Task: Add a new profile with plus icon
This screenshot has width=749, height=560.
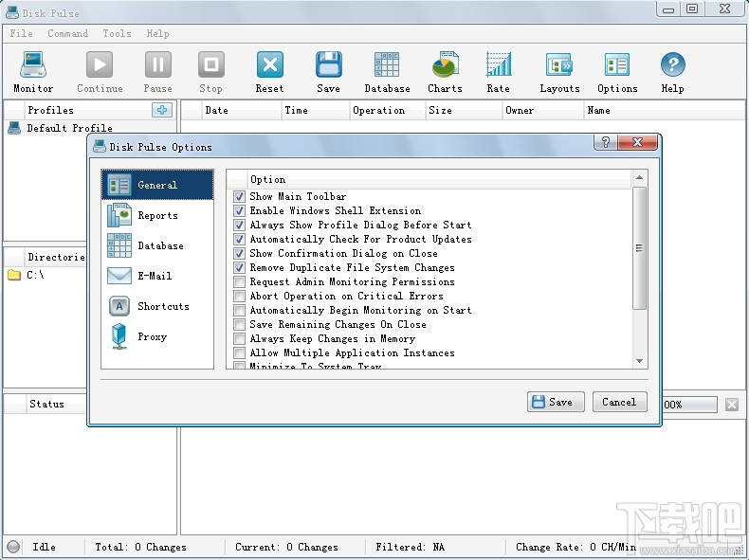Action: tap(162, 110)
